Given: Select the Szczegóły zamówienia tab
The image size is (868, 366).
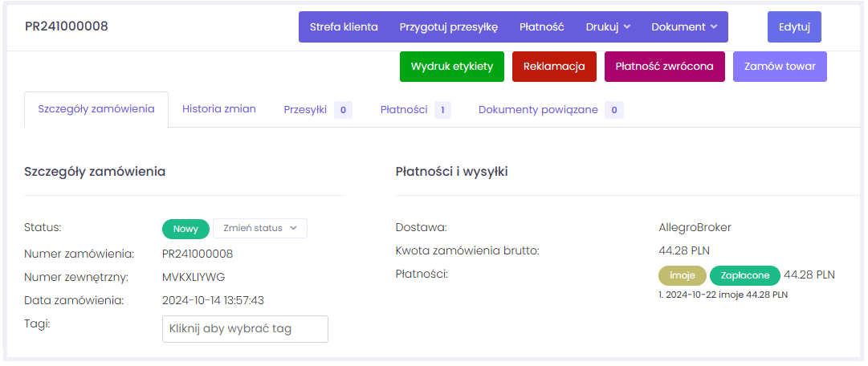Looking at the screenshot, I should 96,109.
